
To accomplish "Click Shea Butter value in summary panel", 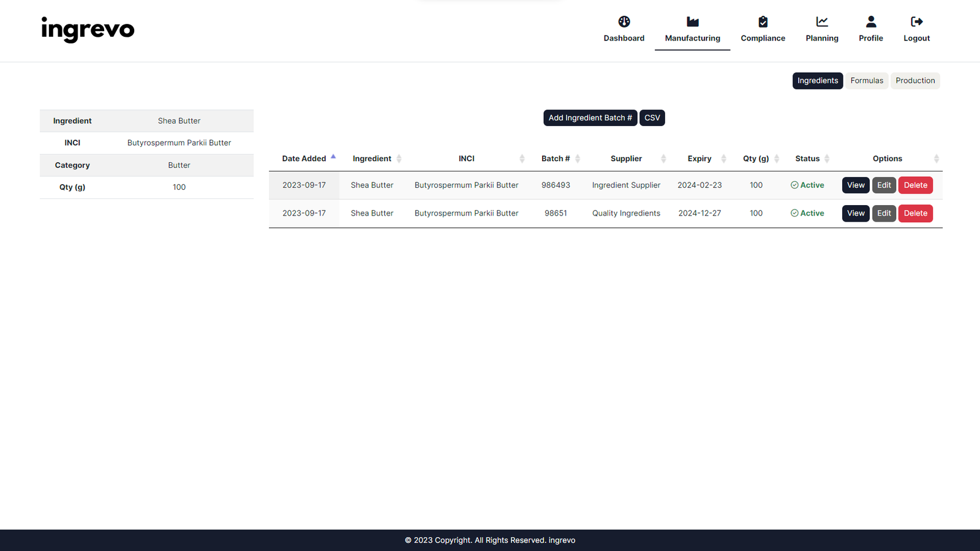I will tap(179, 121).
